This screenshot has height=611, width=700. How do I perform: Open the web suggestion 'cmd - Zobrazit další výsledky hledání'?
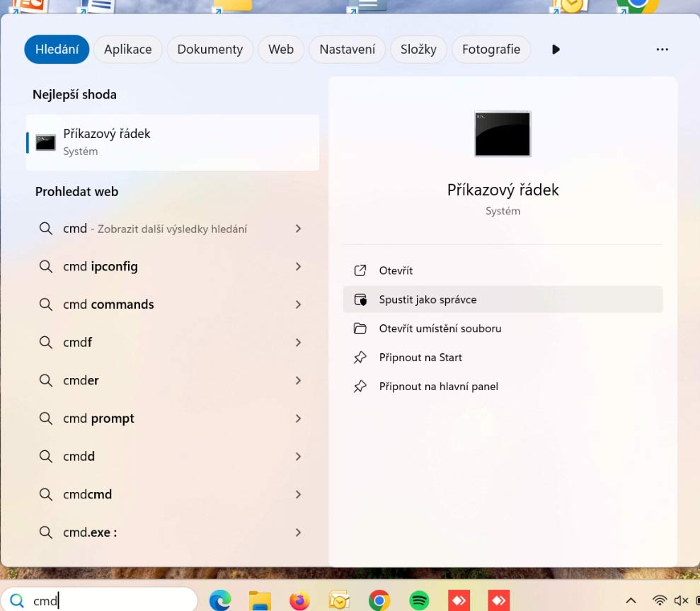pyautogui.click(x=173, y=229)
